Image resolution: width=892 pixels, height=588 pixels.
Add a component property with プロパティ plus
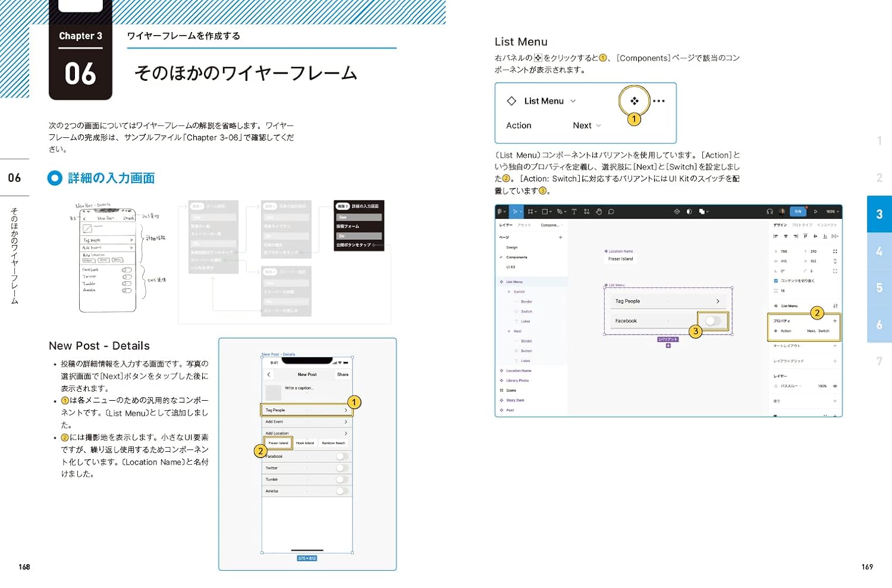click(834, 321)
